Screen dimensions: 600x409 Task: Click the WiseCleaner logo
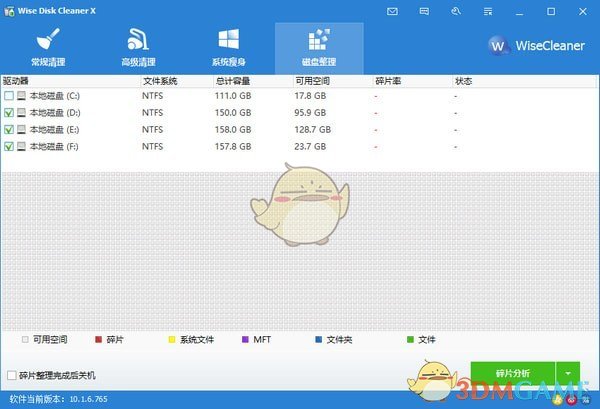tap(536, 46)
